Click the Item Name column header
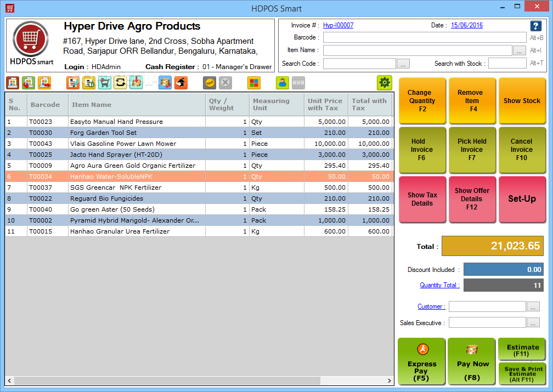 (x=137, y=105)
